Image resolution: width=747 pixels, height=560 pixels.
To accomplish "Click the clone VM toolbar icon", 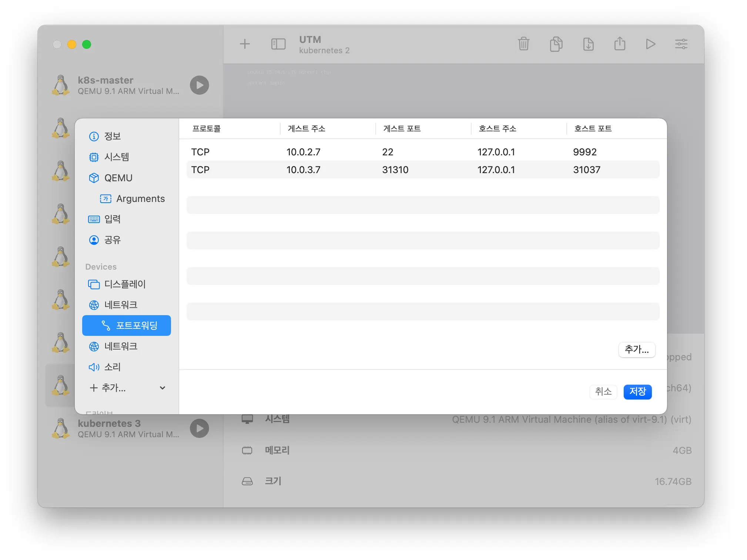I will click(x=556, y=44).
